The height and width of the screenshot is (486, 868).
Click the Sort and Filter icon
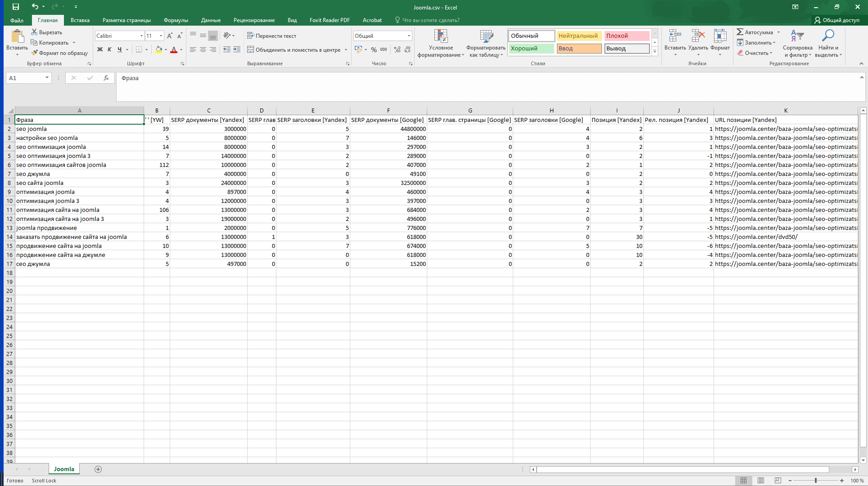797,36
